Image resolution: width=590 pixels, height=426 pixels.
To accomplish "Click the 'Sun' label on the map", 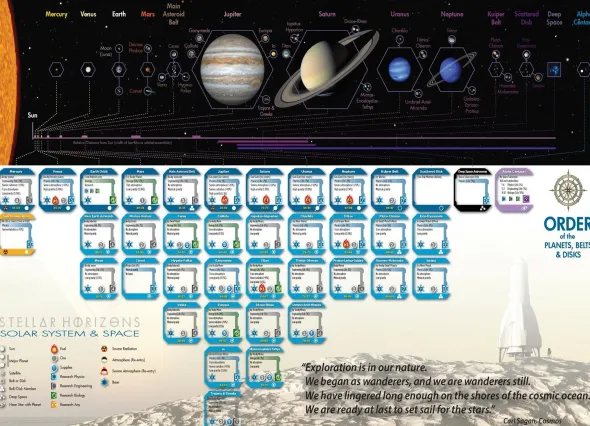I will (32, 115).
